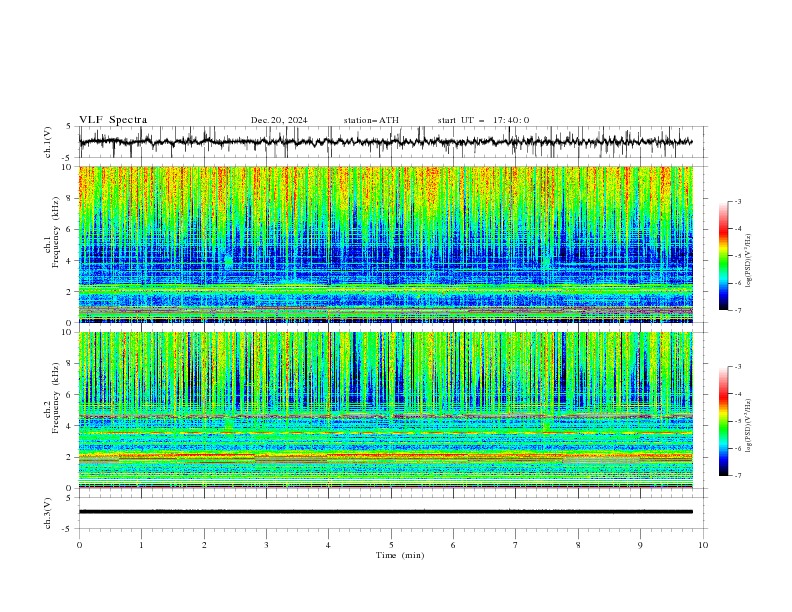This screenshot has height=612, width=792.
Task: Click the 'ch.1(V)' waveform axis label
Action: [48, 142]
